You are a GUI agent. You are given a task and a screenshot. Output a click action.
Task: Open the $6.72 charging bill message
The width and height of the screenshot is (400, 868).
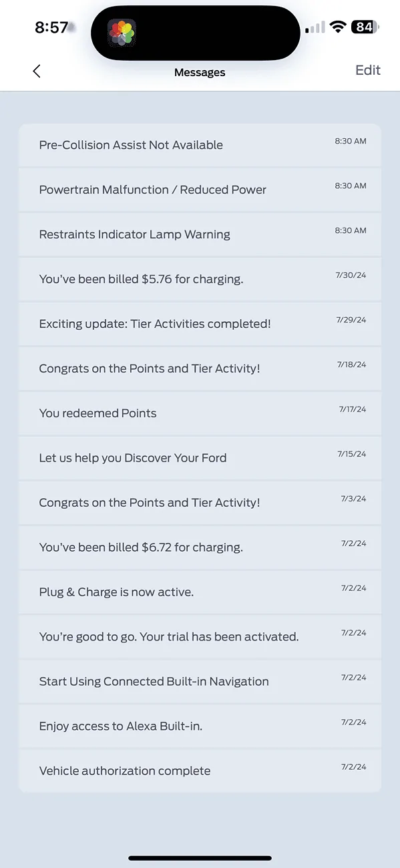tap(200, 548)
